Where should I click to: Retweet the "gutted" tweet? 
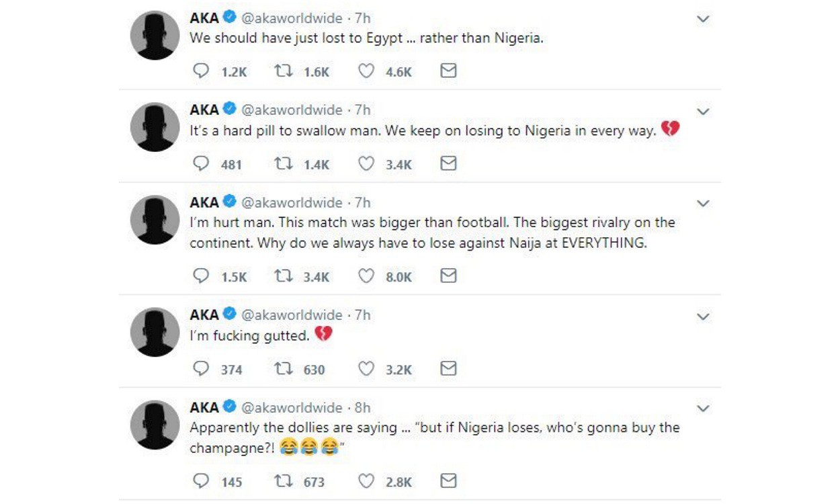point(283,369)
